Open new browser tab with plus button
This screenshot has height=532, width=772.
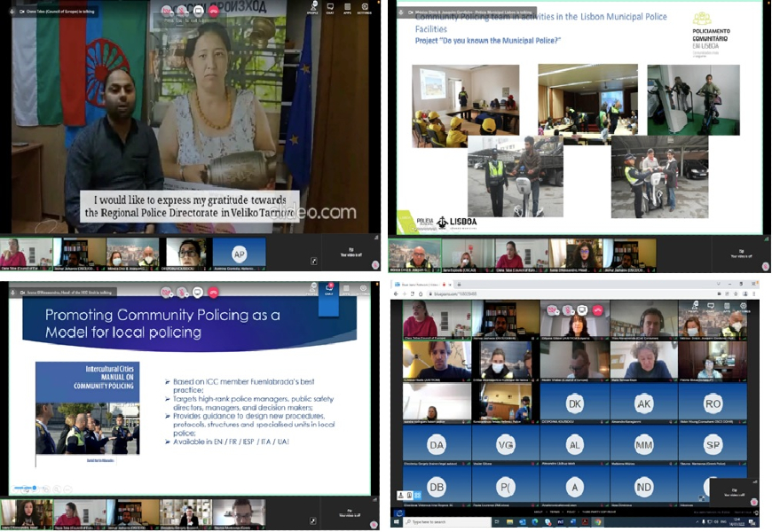coord(460,285)
